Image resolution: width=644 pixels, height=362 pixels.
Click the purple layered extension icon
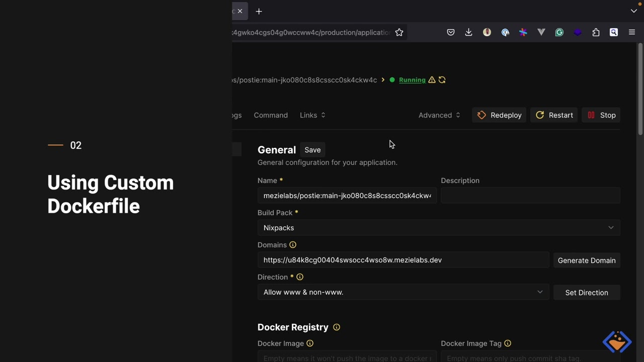(x=578, y=32)
